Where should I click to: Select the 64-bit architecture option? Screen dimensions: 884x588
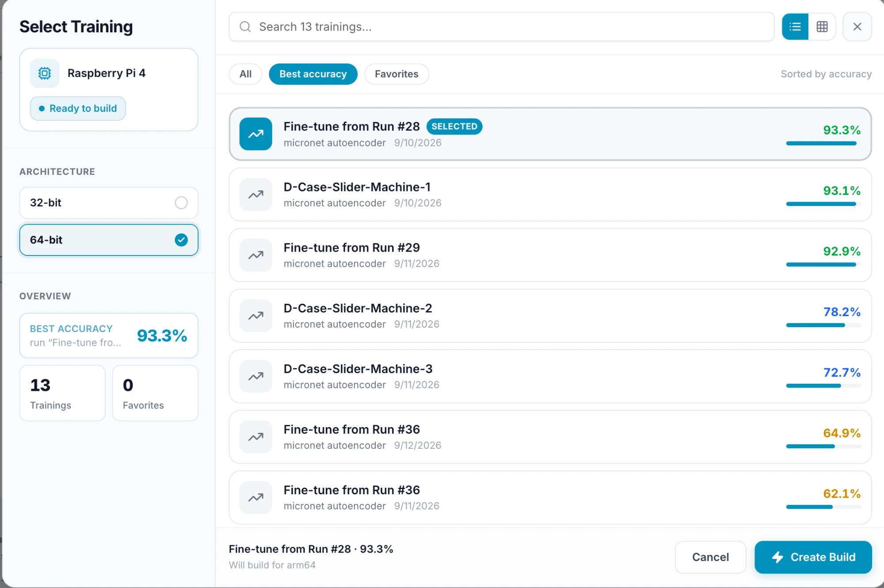click(109, 240)
